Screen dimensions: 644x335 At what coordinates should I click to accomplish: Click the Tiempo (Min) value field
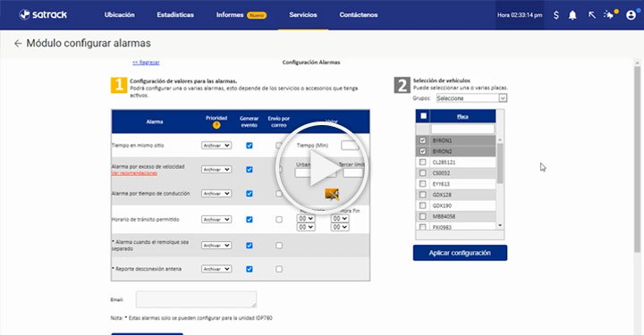350,145
